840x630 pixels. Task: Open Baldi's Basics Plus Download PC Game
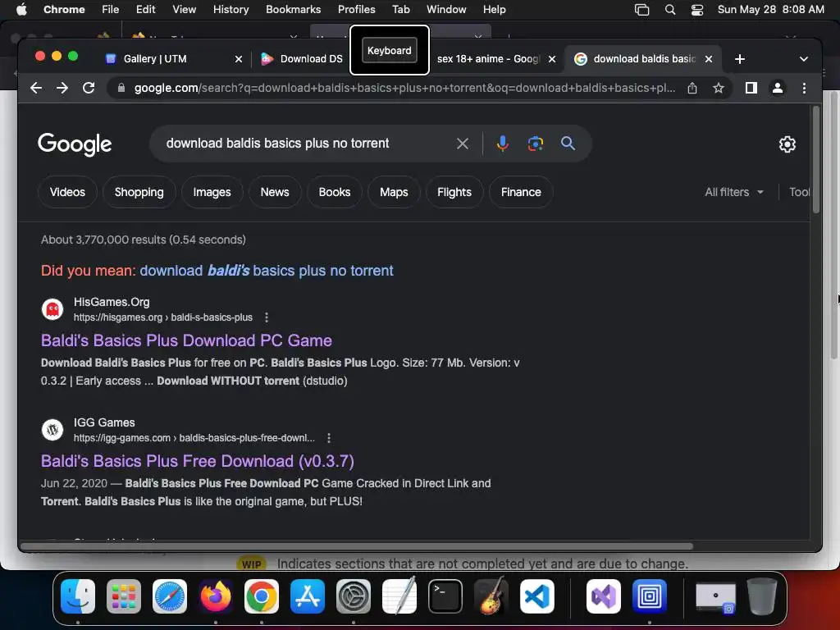(186, 340)
